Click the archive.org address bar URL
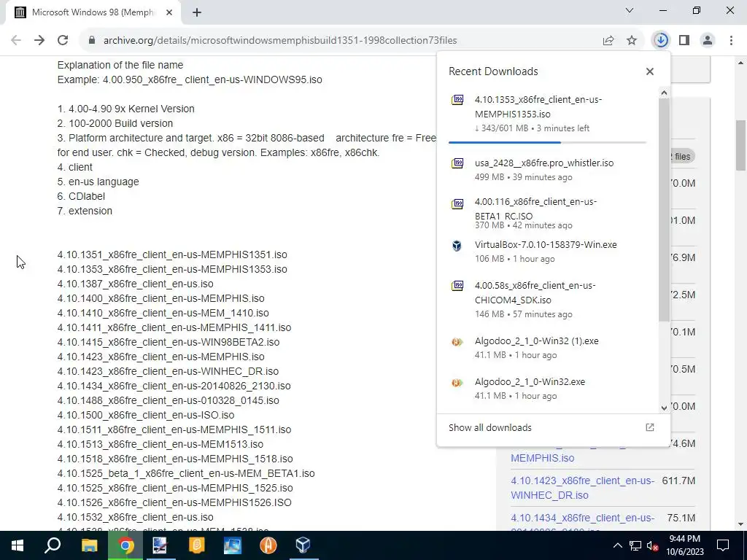747x560 pixels. click(280, 41)
